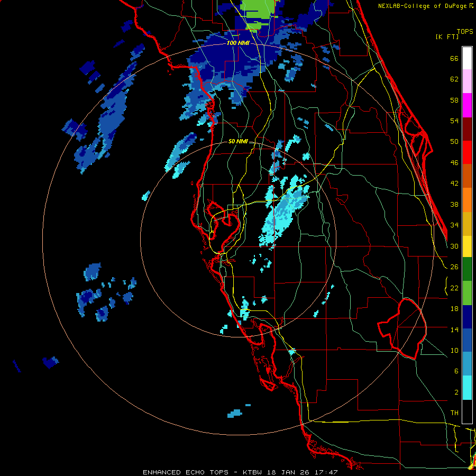The width and height of the screenshot is (476, 476).
Task: Click the light green legend swatch
Action: pos(467,293)
